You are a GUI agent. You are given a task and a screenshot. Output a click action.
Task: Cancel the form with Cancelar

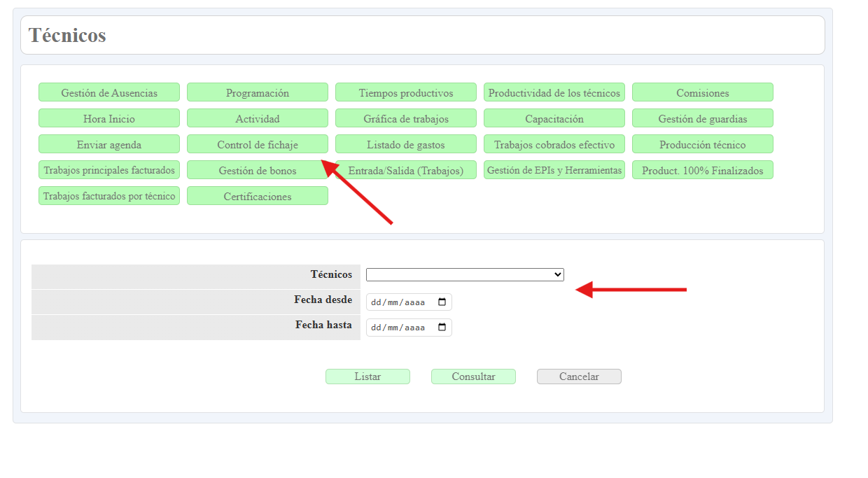point(579,377)
